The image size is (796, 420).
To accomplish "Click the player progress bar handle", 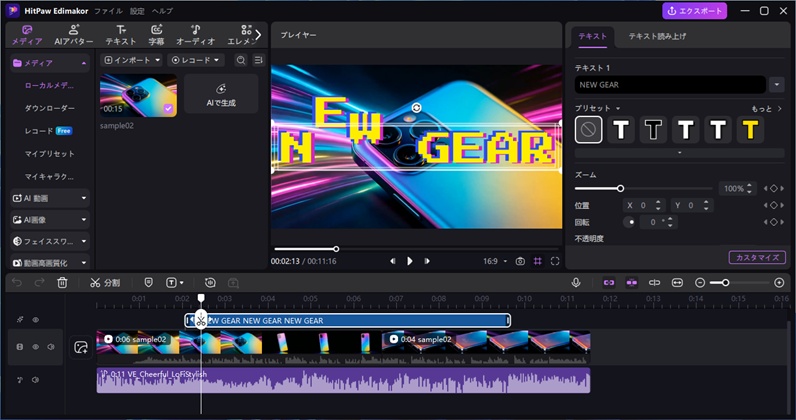I will point(336,249).
